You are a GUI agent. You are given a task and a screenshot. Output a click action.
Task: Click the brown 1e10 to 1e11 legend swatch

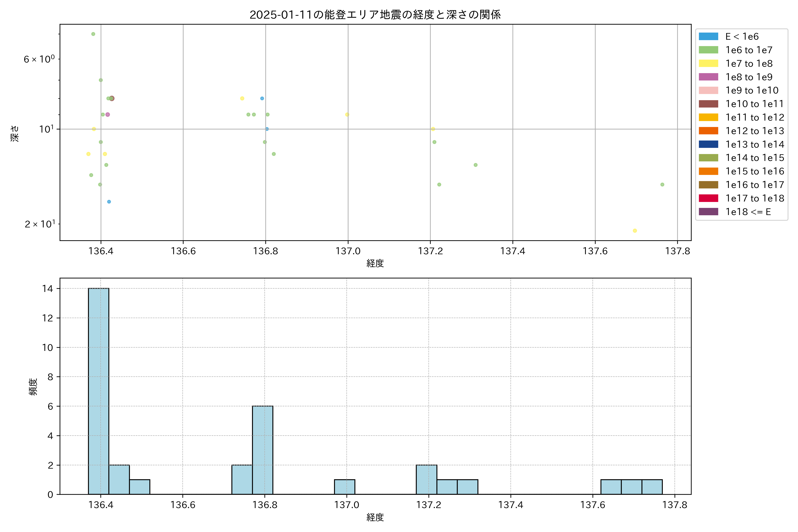click(708, 104)
